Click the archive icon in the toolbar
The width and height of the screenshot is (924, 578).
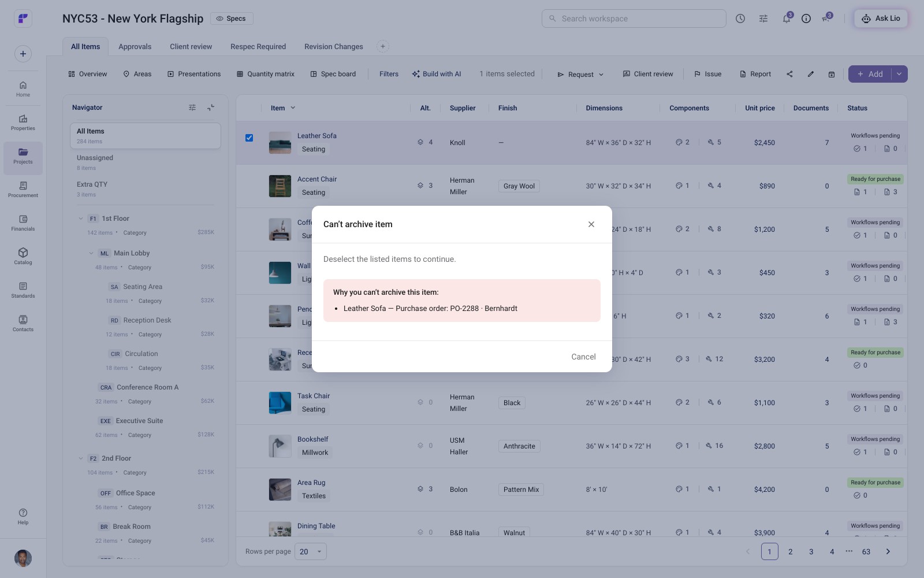[832, 74]
